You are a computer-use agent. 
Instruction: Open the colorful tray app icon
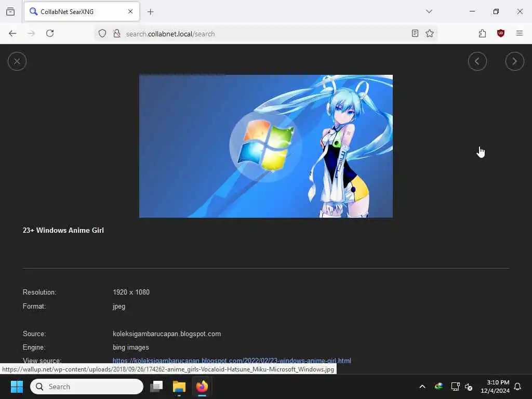click(x=438, y=387)
